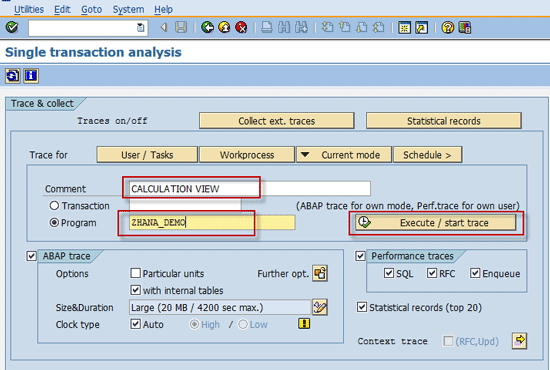Viewport: 550px width, 370px height.
Task: Toggle the Performance traces checkbox
Action: (360, 256)
